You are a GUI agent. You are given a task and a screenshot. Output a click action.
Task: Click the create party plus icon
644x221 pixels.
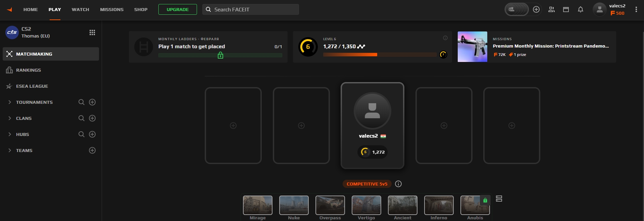click(536, 9)
